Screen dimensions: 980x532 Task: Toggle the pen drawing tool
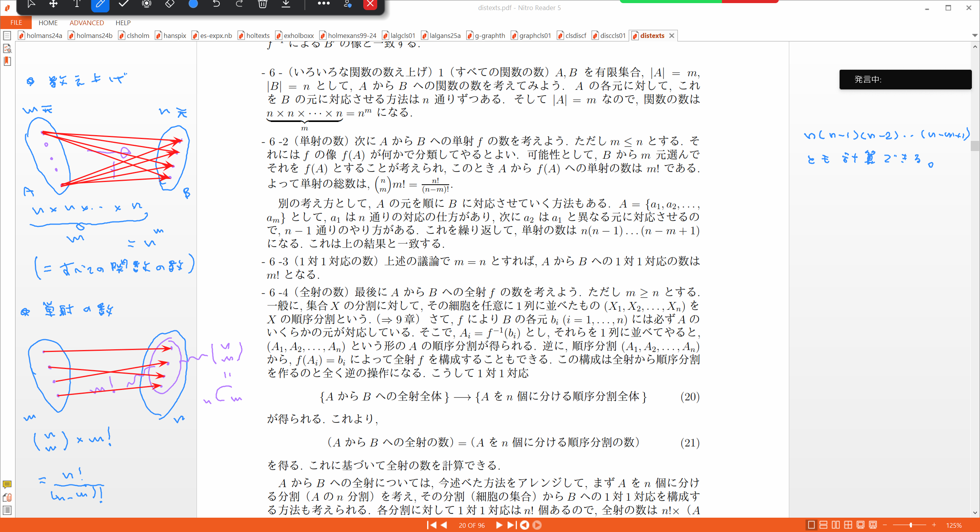(x=100, y=4)
